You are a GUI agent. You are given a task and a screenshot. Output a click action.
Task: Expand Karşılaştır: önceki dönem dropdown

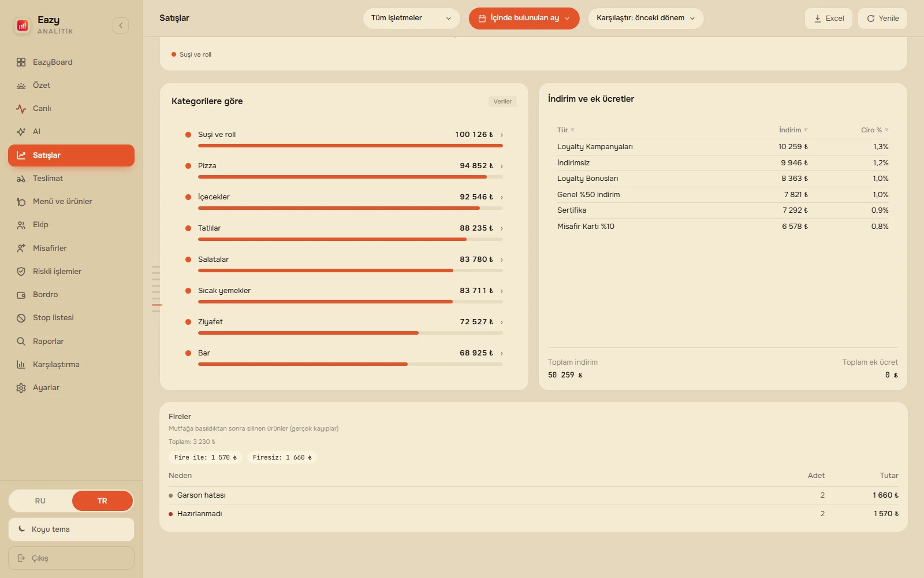[646, 18]
